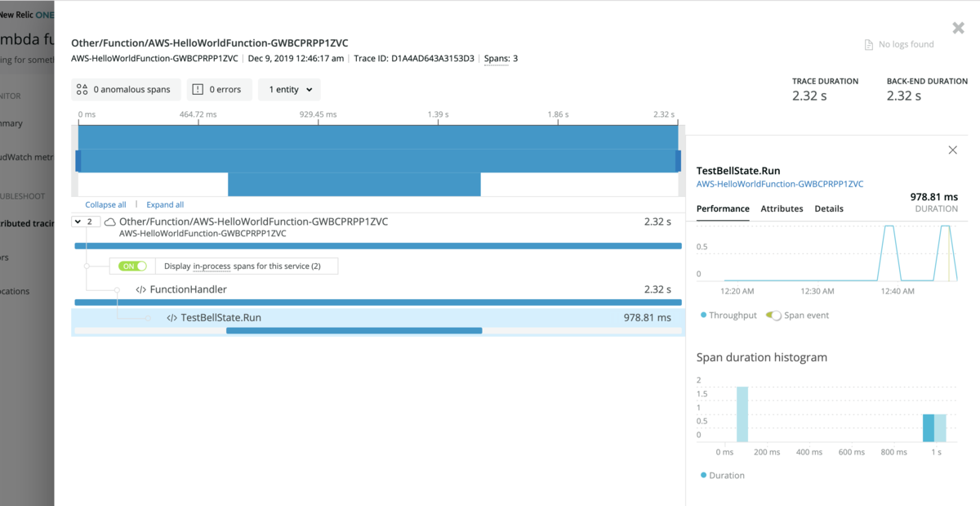Click the Span duration histogram heading
The image size is (980, 506).
click(x=762, y=357)
